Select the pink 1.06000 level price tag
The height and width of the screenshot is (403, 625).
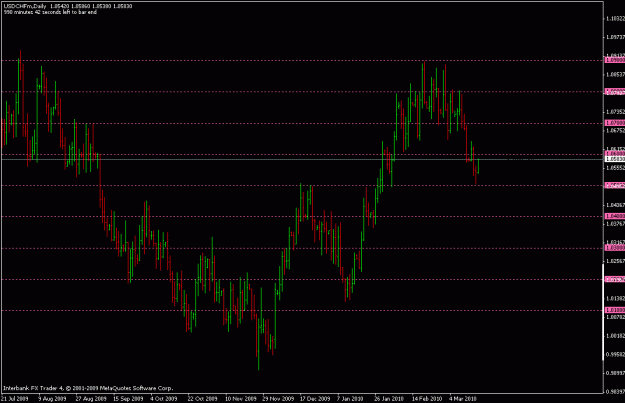615,153
